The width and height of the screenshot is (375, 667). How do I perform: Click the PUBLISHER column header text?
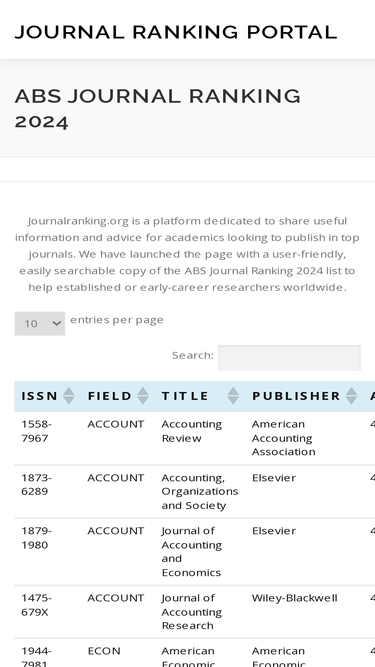(x=296, y=396)
